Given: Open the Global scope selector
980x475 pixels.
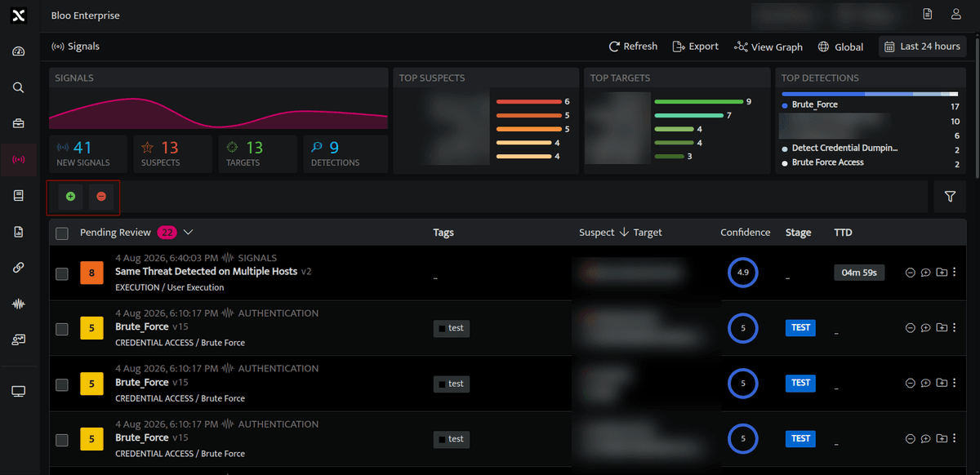Looking at the screenshot, I should 840,47.
